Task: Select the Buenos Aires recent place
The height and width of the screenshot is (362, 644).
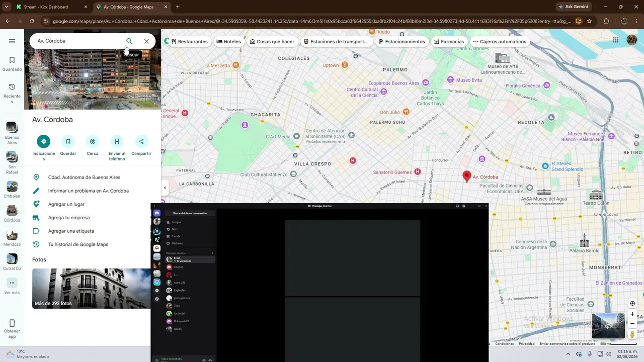Action: [12, 133]
